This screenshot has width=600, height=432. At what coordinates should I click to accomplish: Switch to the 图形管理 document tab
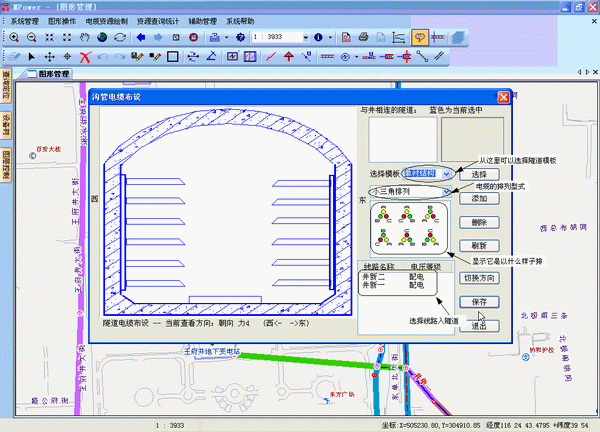49,74
